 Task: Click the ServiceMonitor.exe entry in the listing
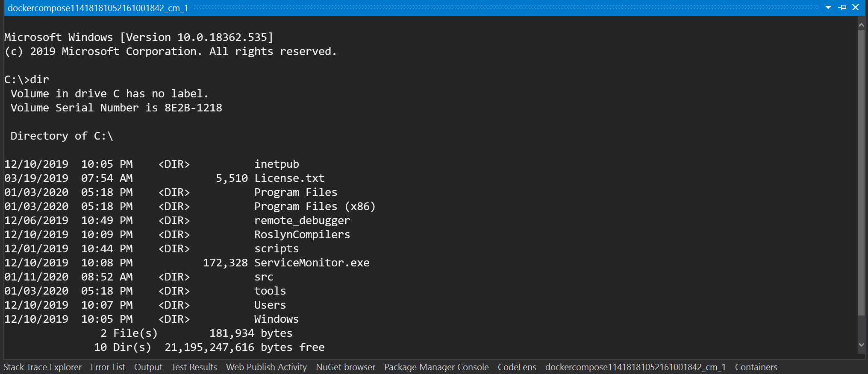pyautogui.click(x=312, y=263)
